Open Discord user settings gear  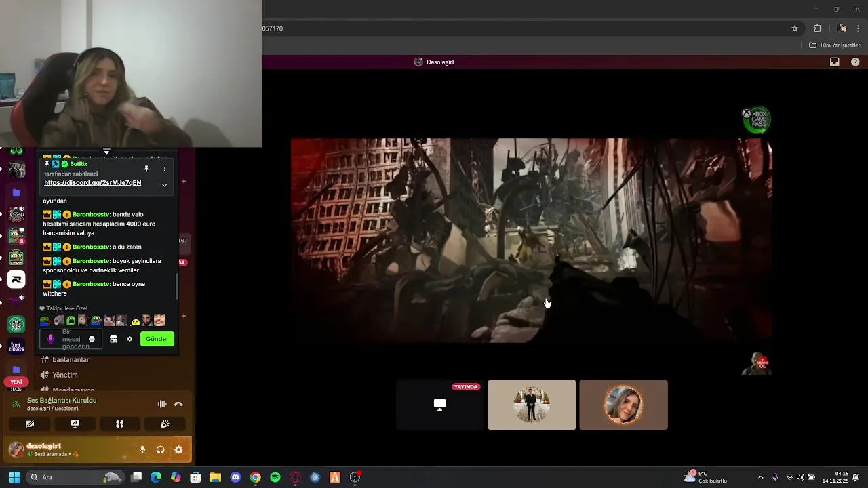pos(178,449)
